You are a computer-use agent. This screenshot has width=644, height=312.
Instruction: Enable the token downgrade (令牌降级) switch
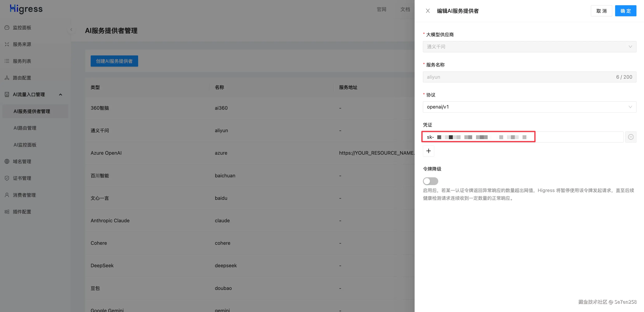[x=430, y=181]
